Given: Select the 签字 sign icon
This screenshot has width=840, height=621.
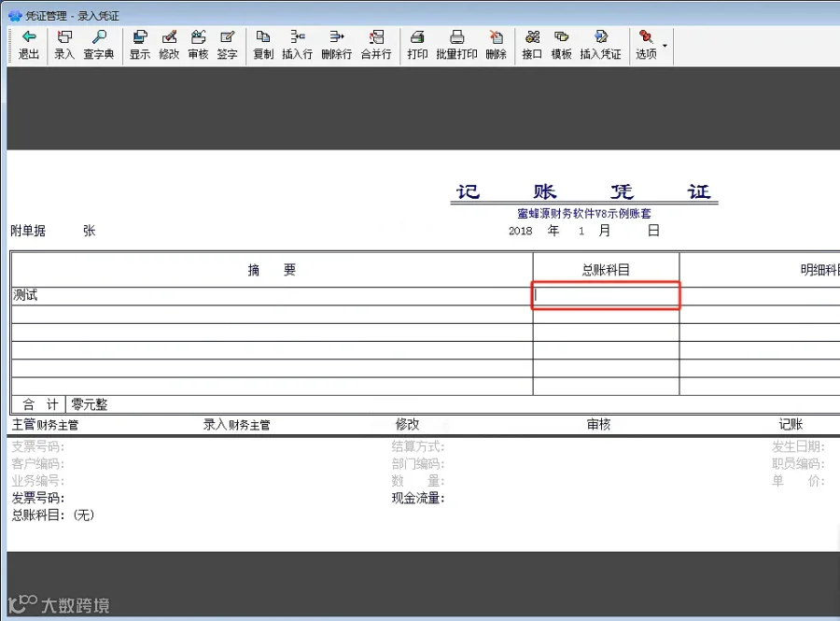Looking at the screenshot, I should (227, 45).
